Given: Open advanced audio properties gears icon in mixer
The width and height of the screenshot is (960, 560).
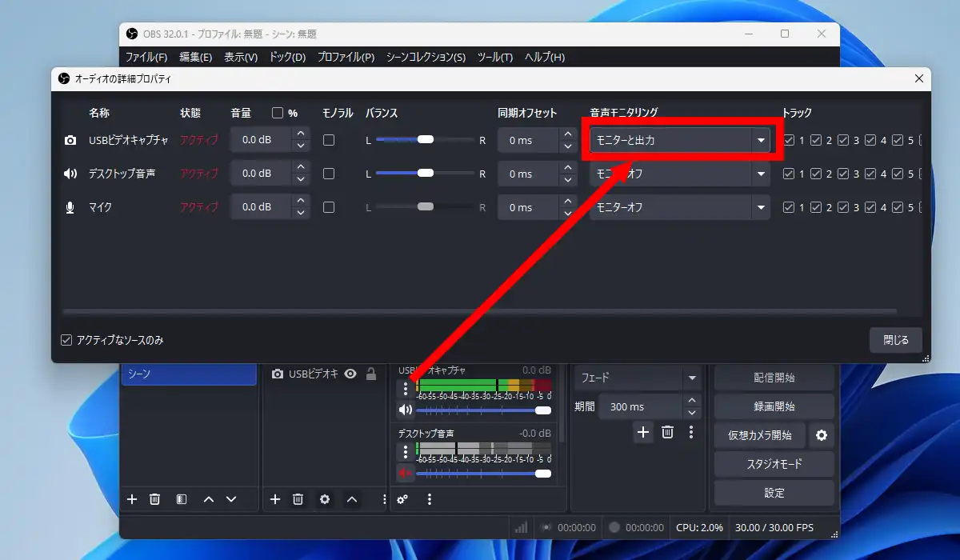Looking at the screenshot, I should tap(402, 499).
